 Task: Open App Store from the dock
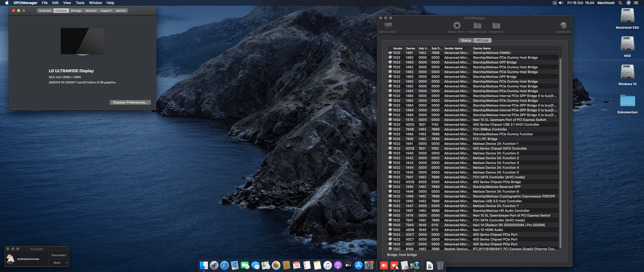coord(358,265)
